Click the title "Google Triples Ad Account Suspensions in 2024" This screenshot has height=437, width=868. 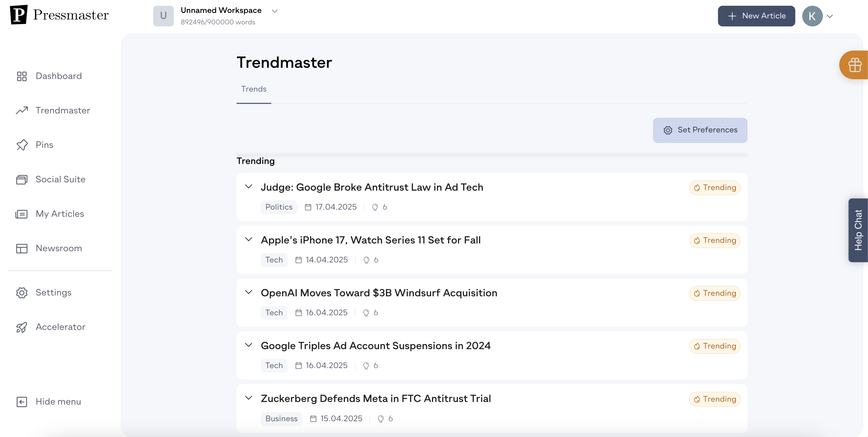pos(376,346)
